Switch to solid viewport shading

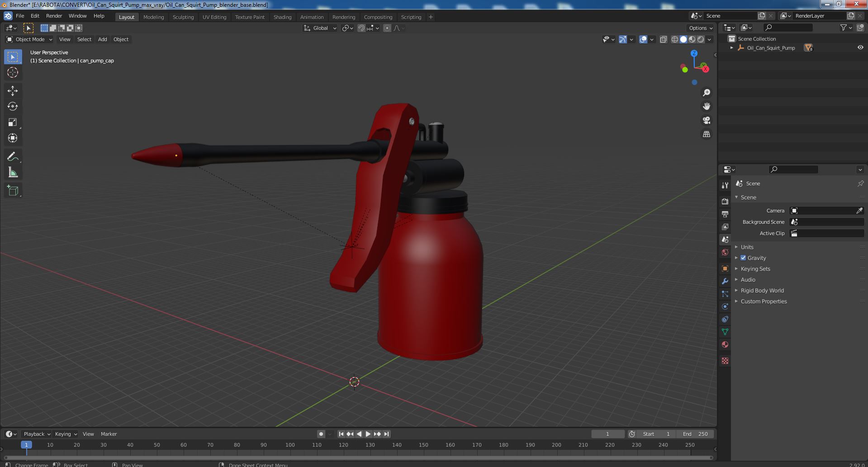tap(683, 39)
